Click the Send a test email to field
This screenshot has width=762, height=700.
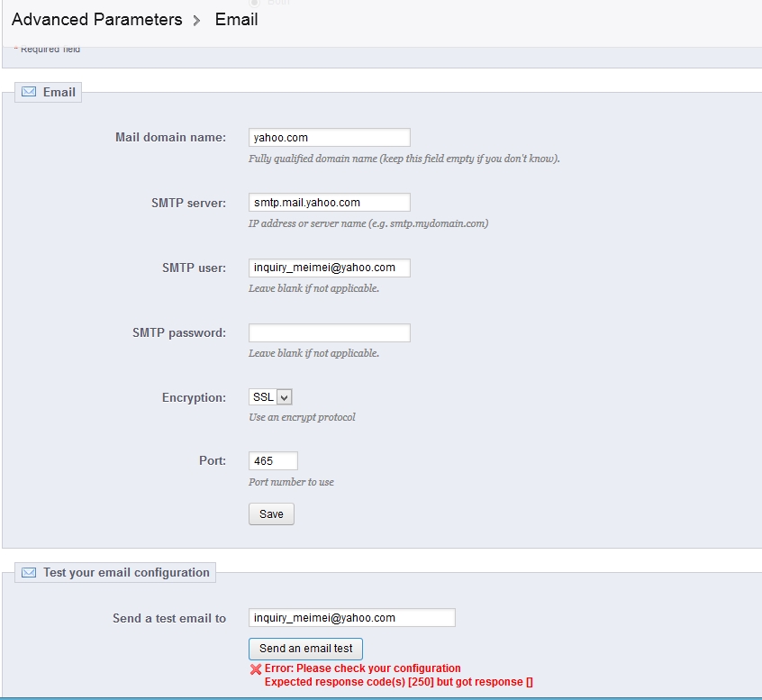(x=352, y=618)
